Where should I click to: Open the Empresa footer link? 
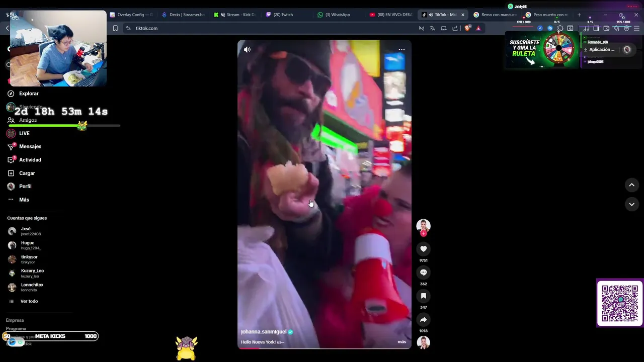[x=15, y=320]
